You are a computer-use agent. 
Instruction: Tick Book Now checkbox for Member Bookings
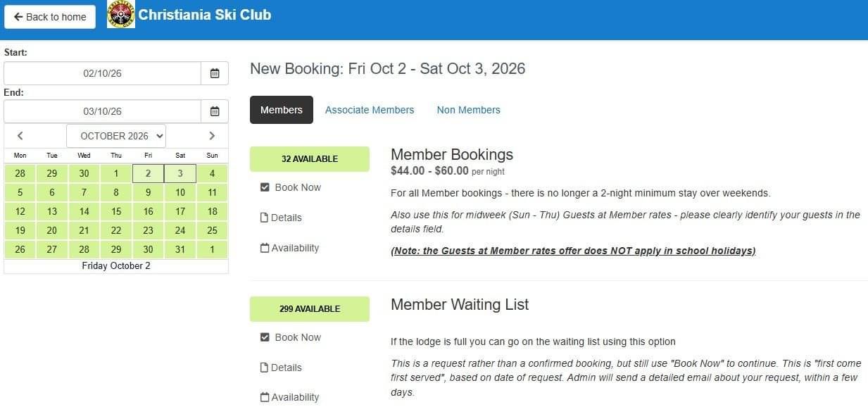click(265, 187)
